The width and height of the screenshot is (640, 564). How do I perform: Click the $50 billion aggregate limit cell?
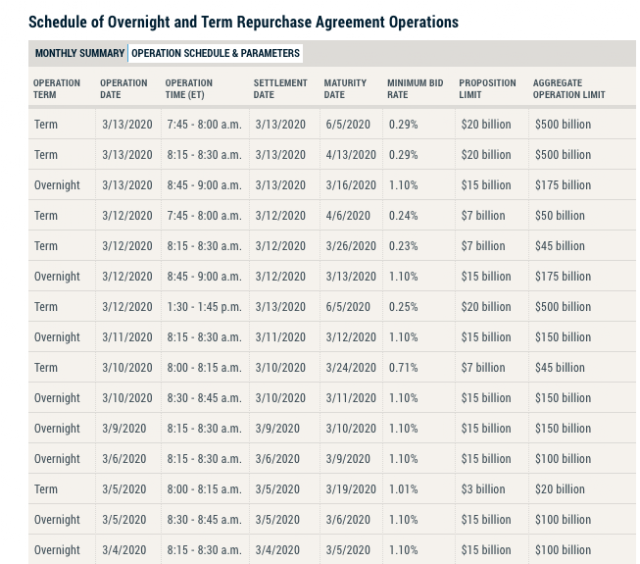560,216
